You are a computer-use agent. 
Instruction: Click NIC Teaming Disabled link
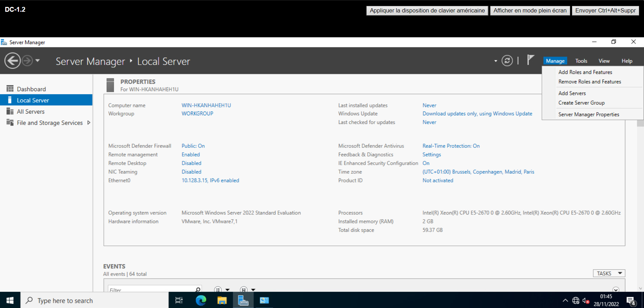pyautogui.click(x=191, y=172)
